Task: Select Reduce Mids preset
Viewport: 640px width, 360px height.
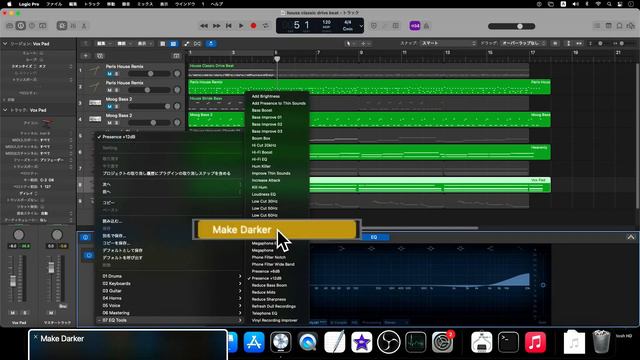Action: tap(264, 292)
